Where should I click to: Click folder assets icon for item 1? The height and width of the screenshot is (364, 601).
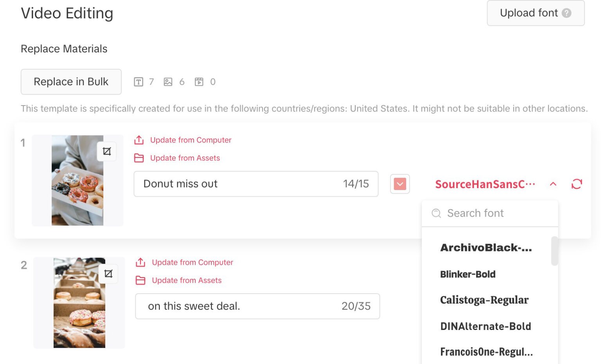pos(139,158)
